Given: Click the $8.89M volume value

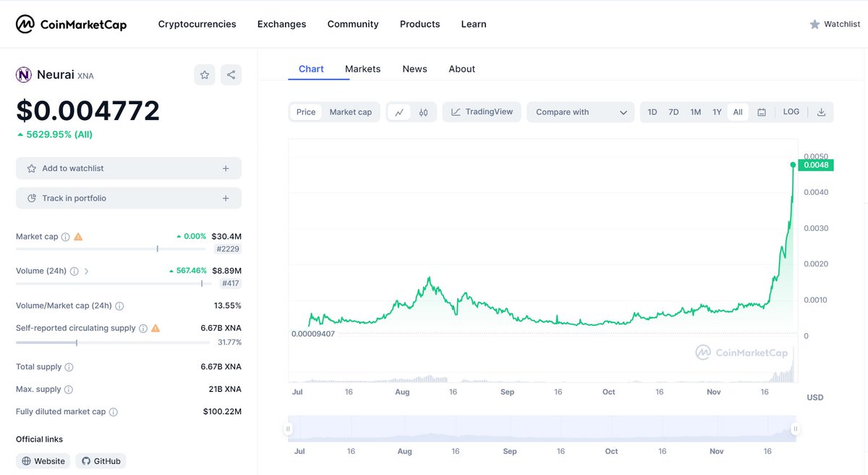Looking at the screenshot, I should click(x=226, y=272).
